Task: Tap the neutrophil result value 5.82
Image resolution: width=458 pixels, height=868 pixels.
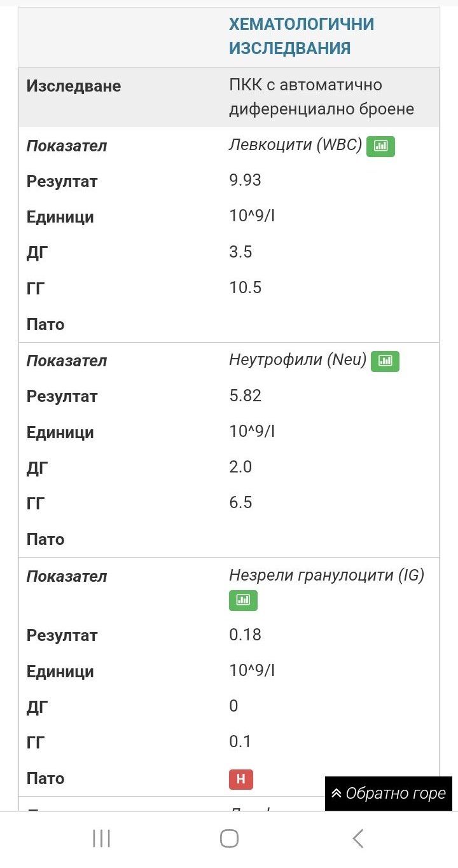Action: point(245,396)
